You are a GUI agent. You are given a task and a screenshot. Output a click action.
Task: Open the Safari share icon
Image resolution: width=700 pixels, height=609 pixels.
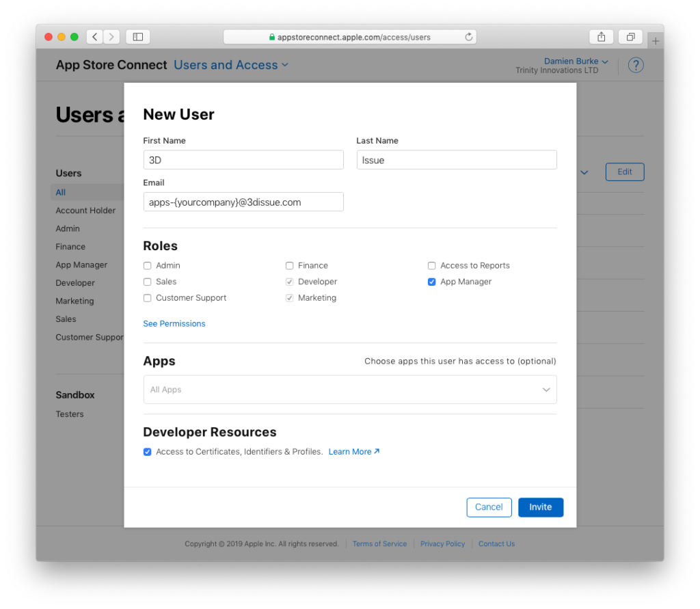[x=602, y=37]
